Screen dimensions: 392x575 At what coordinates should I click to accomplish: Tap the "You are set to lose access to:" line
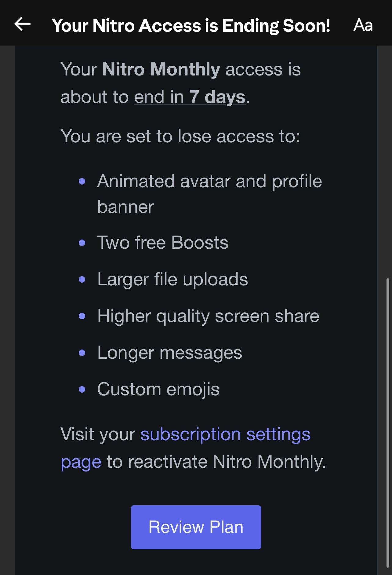click(x=180, y=136)
